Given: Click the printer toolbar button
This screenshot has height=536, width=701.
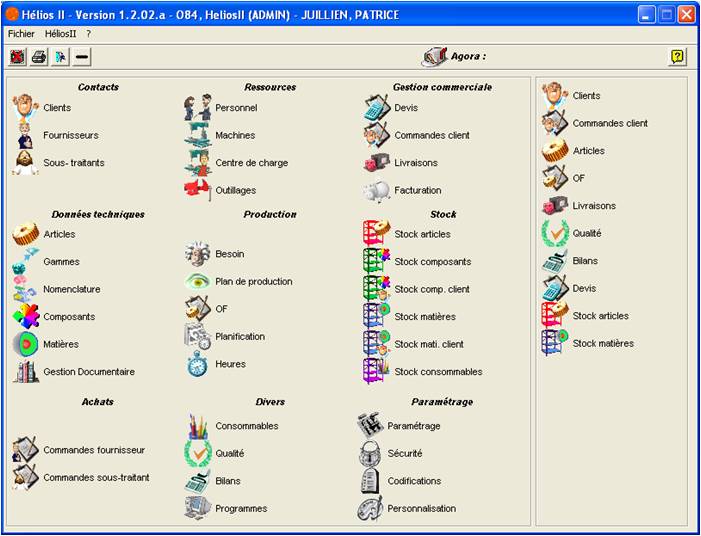Looking at the screenshot, I should pyautogui.click(x=39, y=57).
